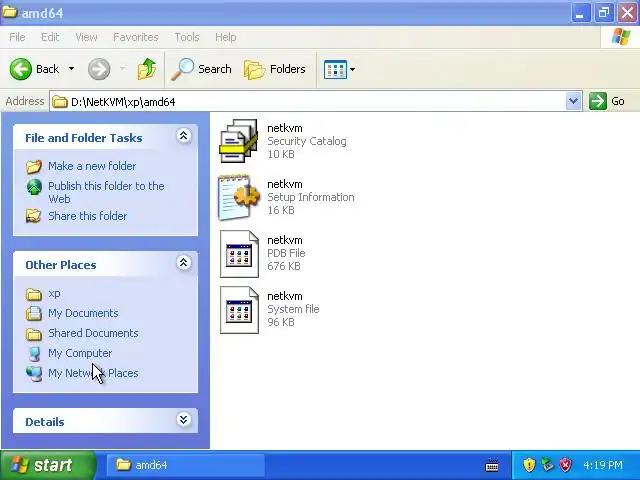Select the netkvm System file icon
The width and height of the screenshot is (640, 480).
click(x=239, y=310)
